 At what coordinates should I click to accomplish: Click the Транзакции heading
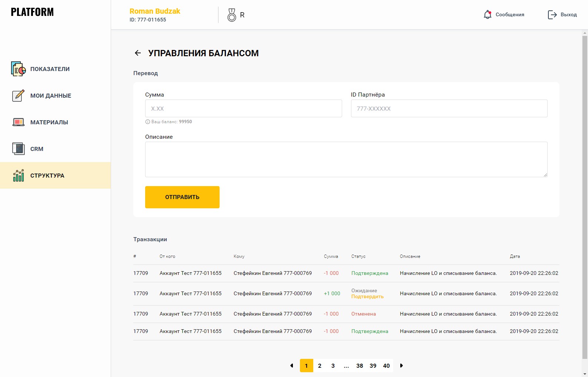(x=150, y=239)
